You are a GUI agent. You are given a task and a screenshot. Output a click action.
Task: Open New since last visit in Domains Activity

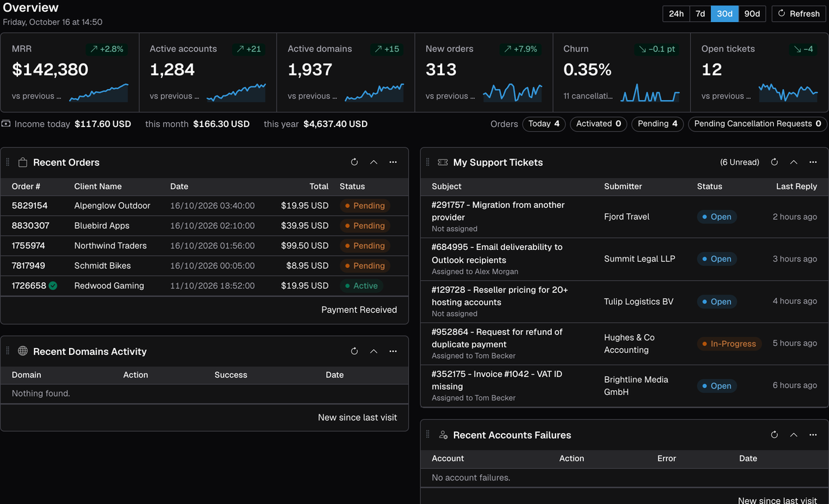(357, 418)
